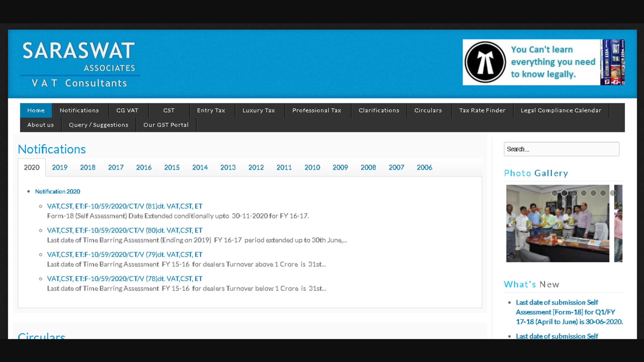Image resolution: width=644 pixels, height=362 pixels.
Task: Open notification F-10/59/2020/CT/V (80)
Action: 125,230
